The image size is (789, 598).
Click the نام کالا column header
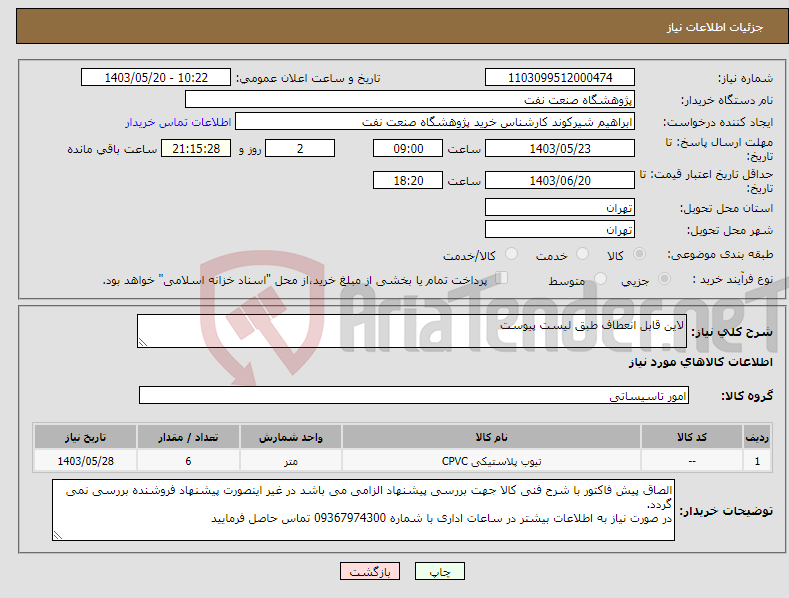tap(491, 437)
